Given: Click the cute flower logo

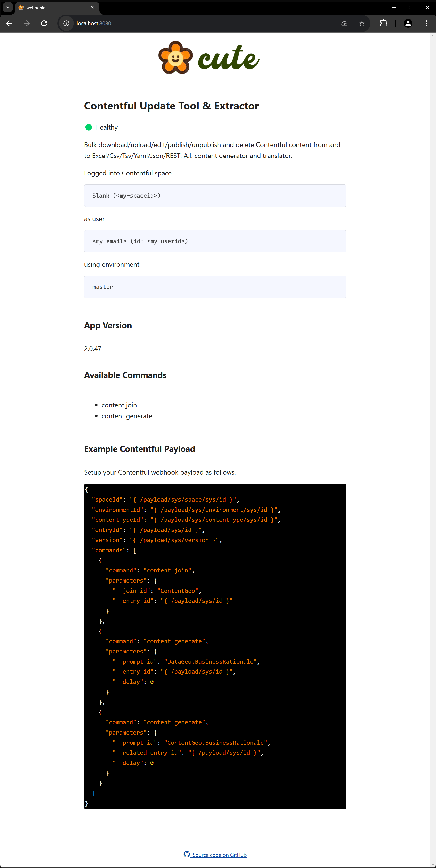Looking at the screenshot, I should 176,58.
